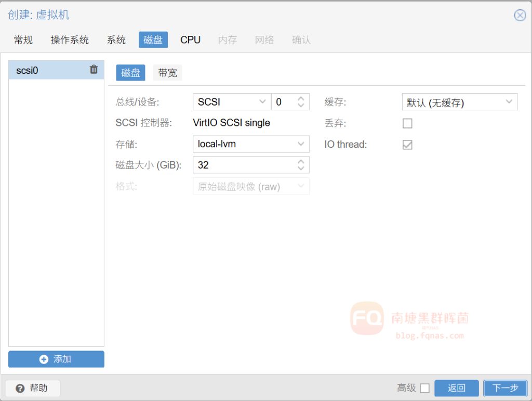Click the disk size input field
This screenshot has width=532, height=401.
(x=242, y=165)
